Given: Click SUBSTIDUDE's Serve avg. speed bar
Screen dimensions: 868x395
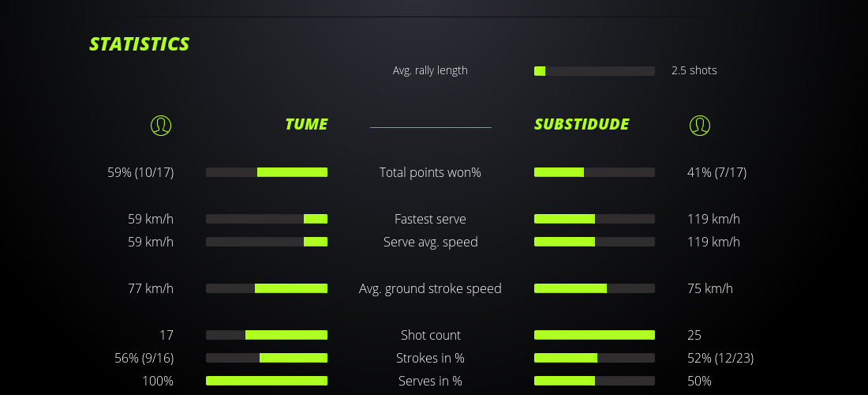Looking at the screenshot, I should pyautogui.click(x=594, y=242).
